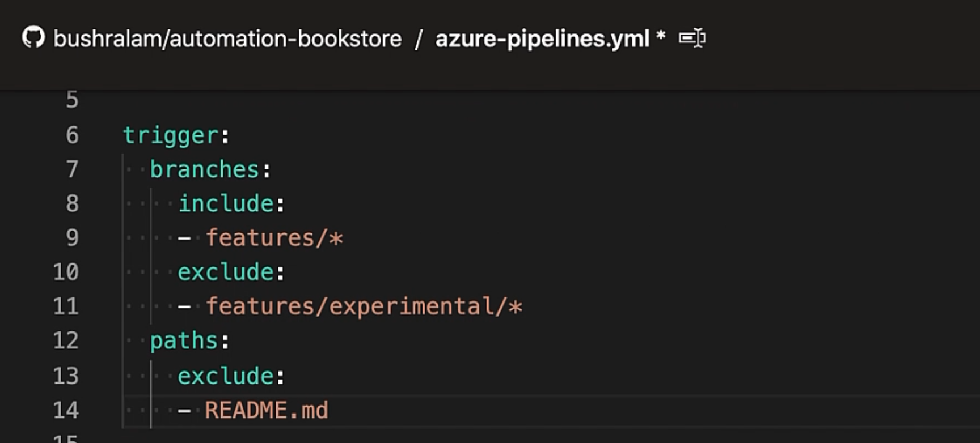This screenshot has width=980, height=443.
Task: Open the bushralam/automation-bookstore repository link
Action: (227, 39)
